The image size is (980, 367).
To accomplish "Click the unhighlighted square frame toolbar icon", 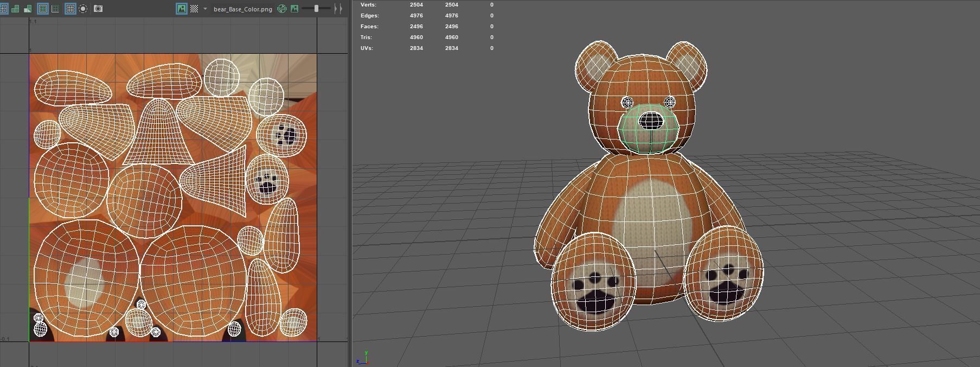I will pyautogui.click(x=55, y=9).
